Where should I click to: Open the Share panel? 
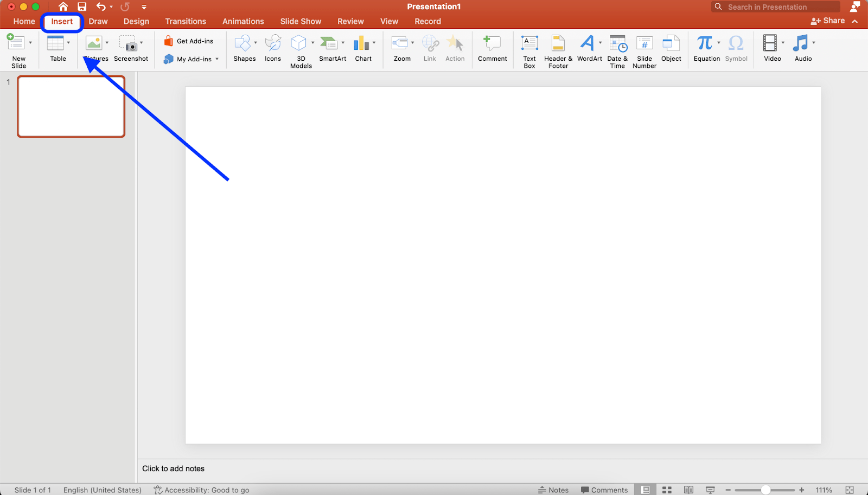(827, 21)
